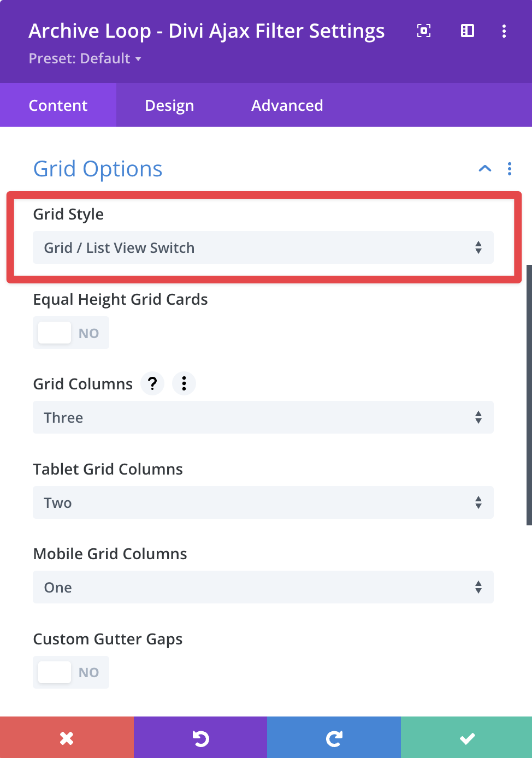This screenshot has width=532, height=758.
Task: Switch to the Advanced tab
Action: point(287,105)
